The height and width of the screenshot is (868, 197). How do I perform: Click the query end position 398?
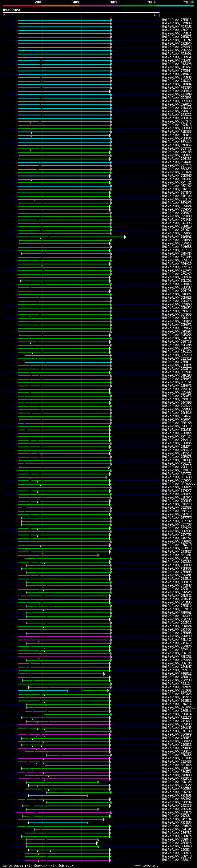click(155, 15)
